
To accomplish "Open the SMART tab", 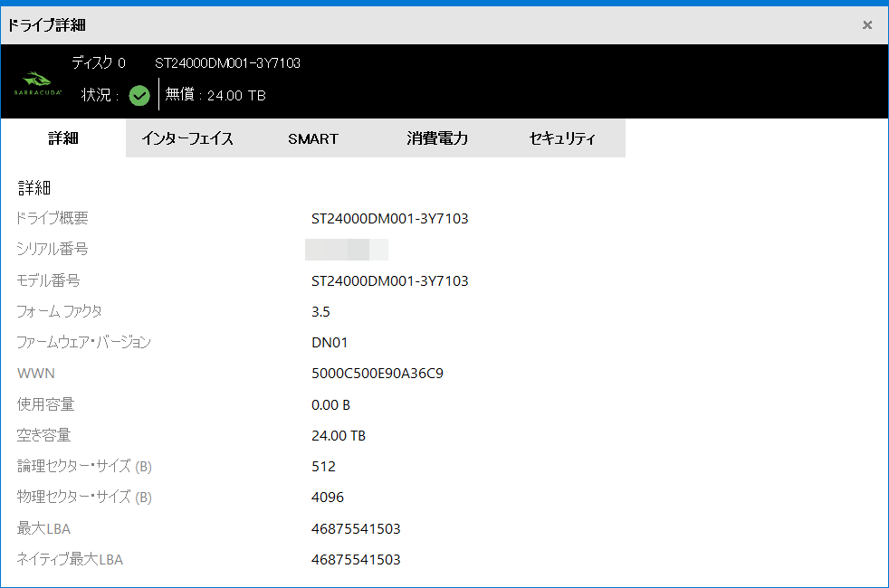I will pos(313,138).
